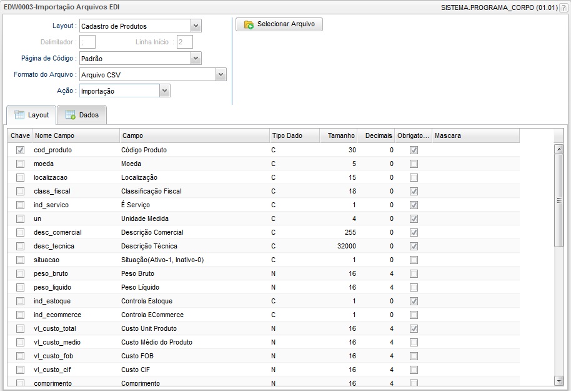Select the desc_comercial row field name
The height and width of the screenshot is (392, 571).
(57, 233)
